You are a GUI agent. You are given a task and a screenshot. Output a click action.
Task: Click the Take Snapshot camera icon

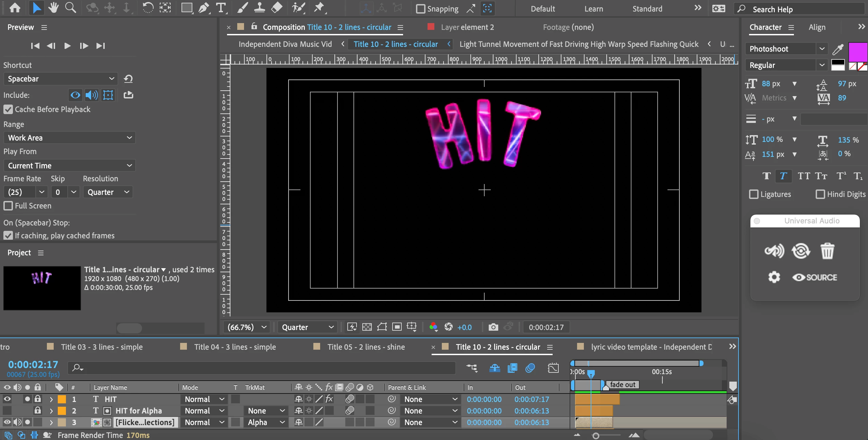[x=493, y=327]
